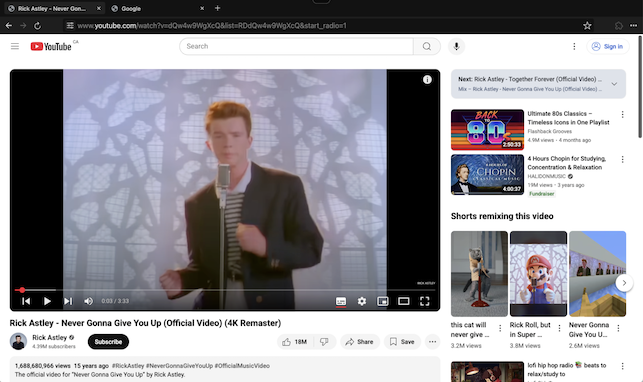The height and width of the screenshot is (382, 643).
Task: Toggle theater mode view
Action: click(404, 301)
